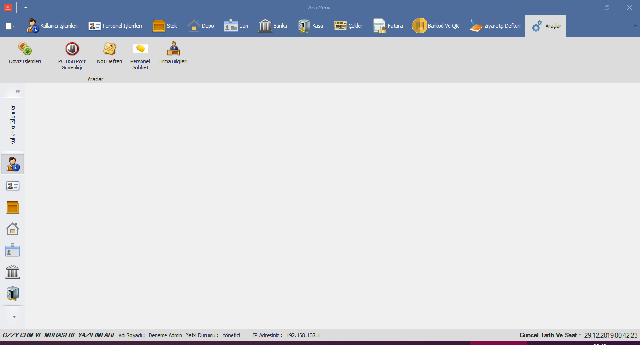644x345 pixels.
Task: Switch to Personel İşlemleri ribbon tab
Action: point(115,26)
